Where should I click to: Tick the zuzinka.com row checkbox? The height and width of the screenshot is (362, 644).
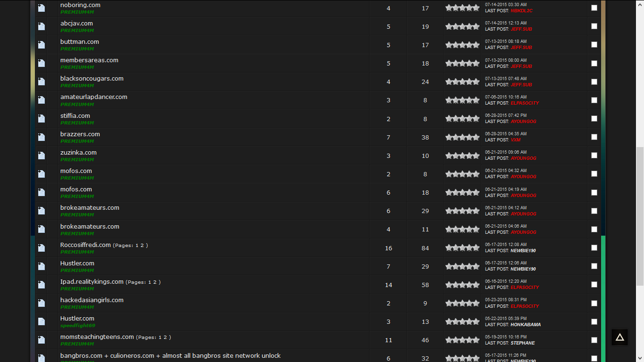(x=594, y=156)
